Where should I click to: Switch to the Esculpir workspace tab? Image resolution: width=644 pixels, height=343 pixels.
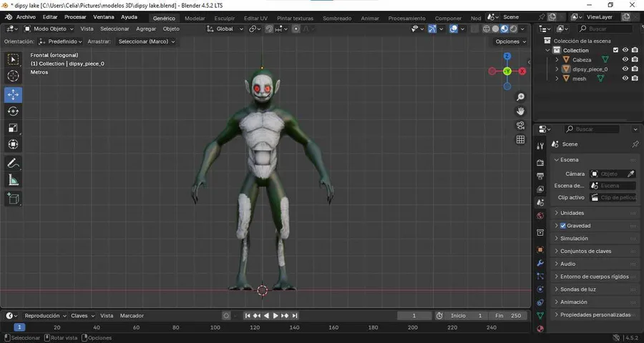[225, 18]
